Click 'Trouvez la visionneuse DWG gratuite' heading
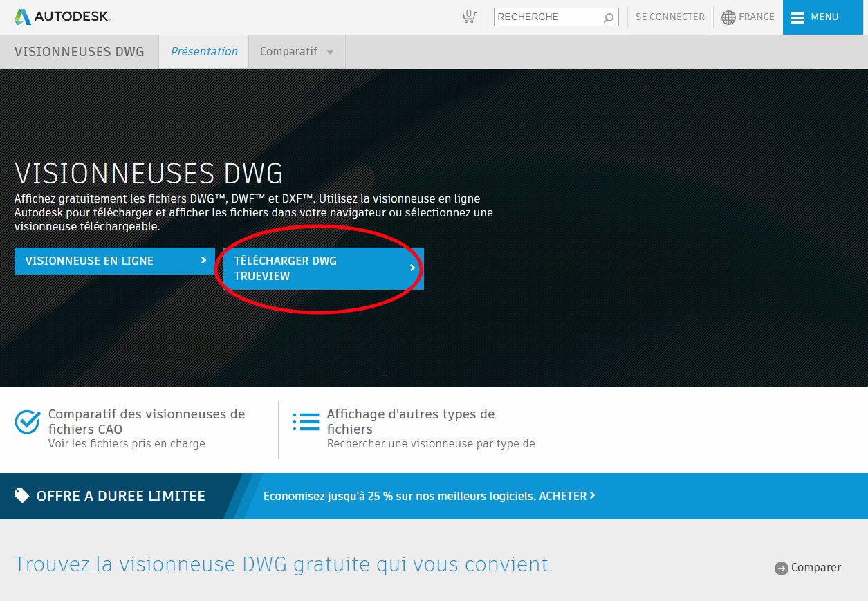Viewport: 868px width, 601px height. (284, 564)
